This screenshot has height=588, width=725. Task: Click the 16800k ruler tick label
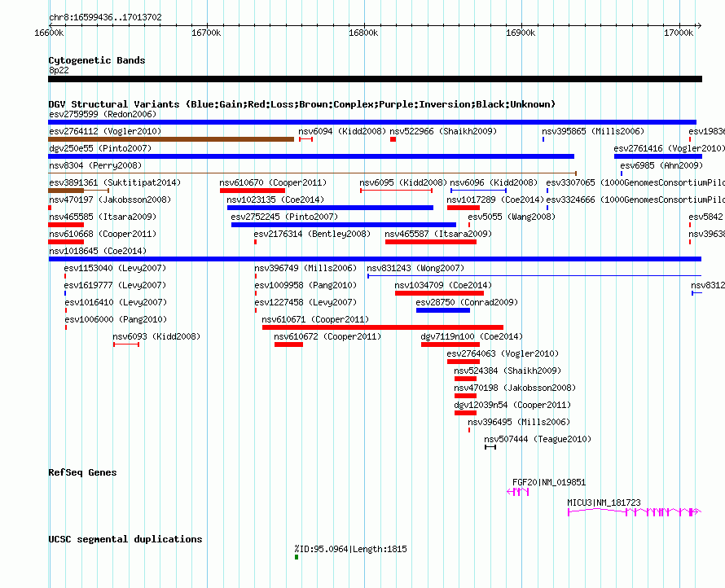[363, 33]
